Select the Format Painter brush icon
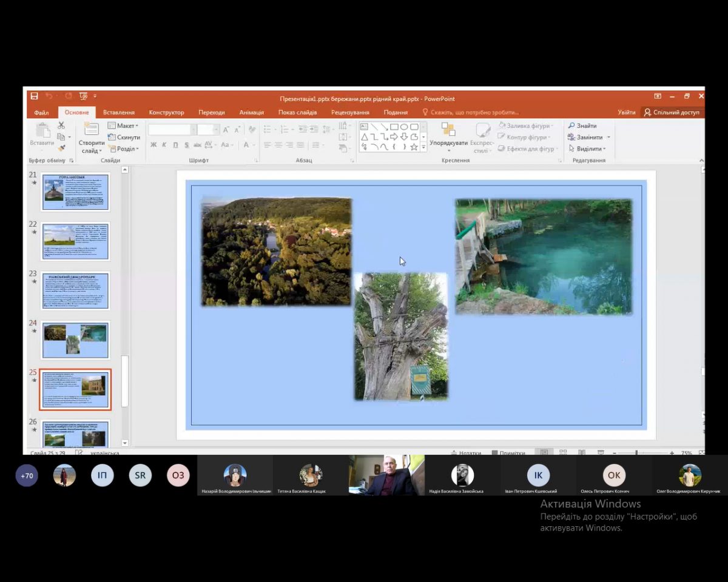 tap(61, 148)
